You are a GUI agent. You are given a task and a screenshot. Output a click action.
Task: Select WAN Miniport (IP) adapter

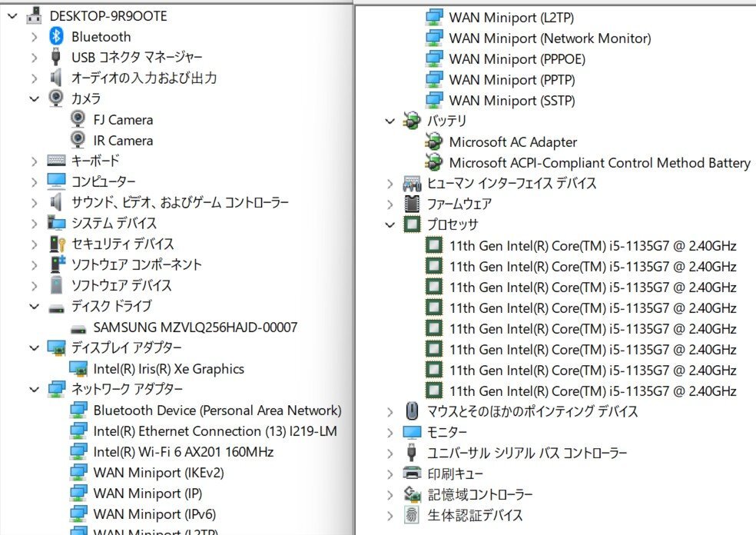click(148, 493)
